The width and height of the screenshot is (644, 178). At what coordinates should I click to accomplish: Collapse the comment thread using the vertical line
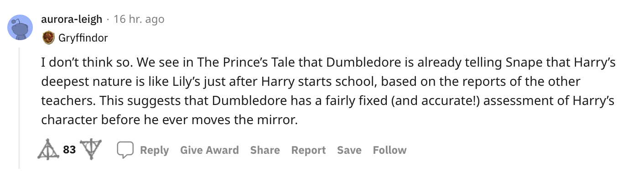19,107
